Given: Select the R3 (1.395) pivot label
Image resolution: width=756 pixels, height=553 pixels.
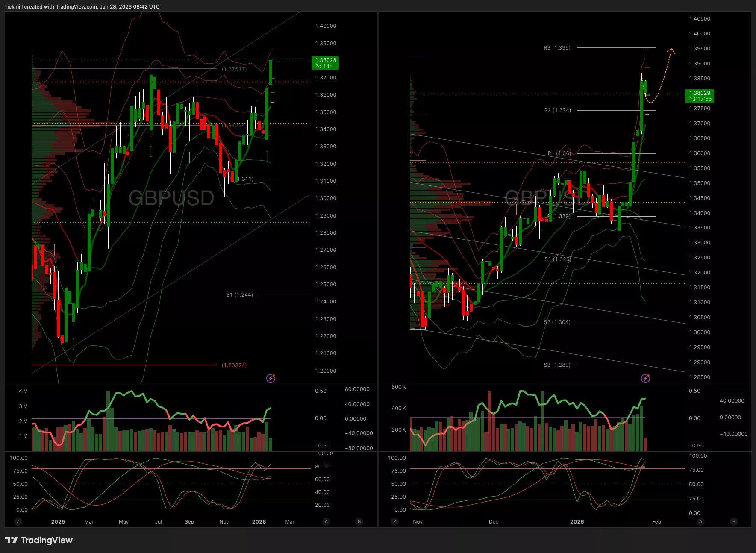Looking at the screenshot, I should click(x=557, y=48).
